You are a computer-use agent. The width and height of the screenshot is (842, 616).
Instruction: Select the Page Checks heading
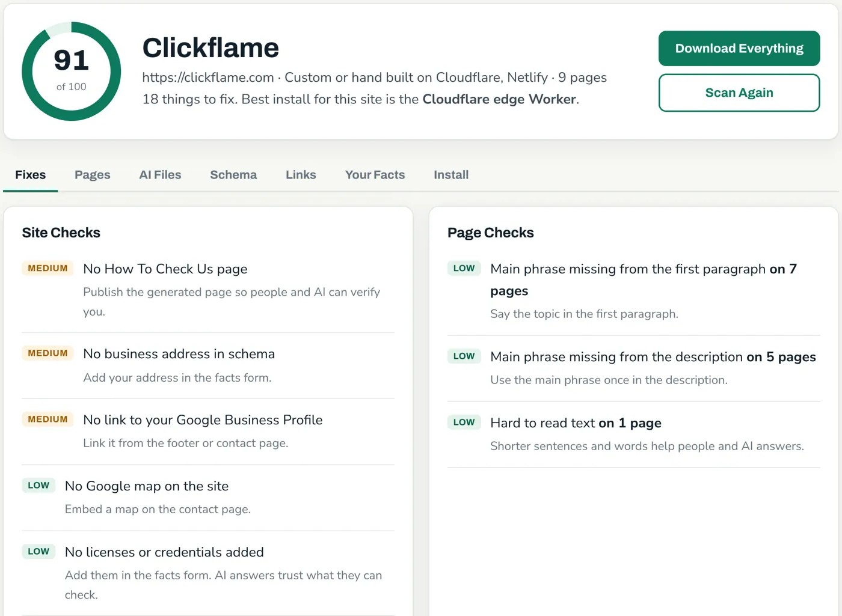[x=491, y=233]
